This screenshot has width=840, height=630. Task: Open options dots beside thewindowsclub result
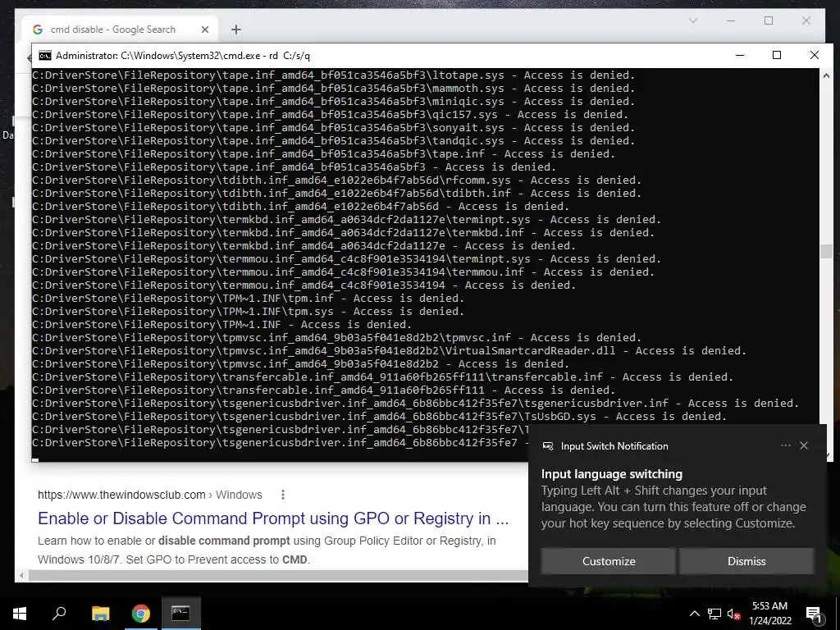pos(283,495)
